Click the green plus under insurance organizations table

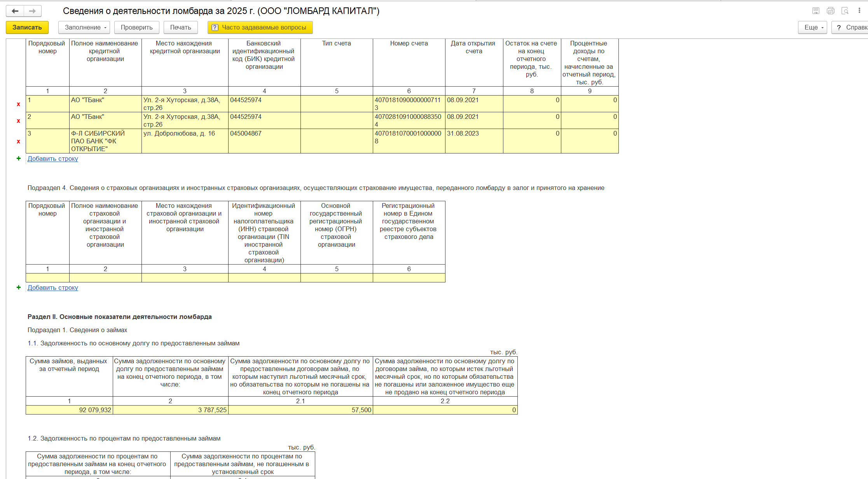point(18,287)
